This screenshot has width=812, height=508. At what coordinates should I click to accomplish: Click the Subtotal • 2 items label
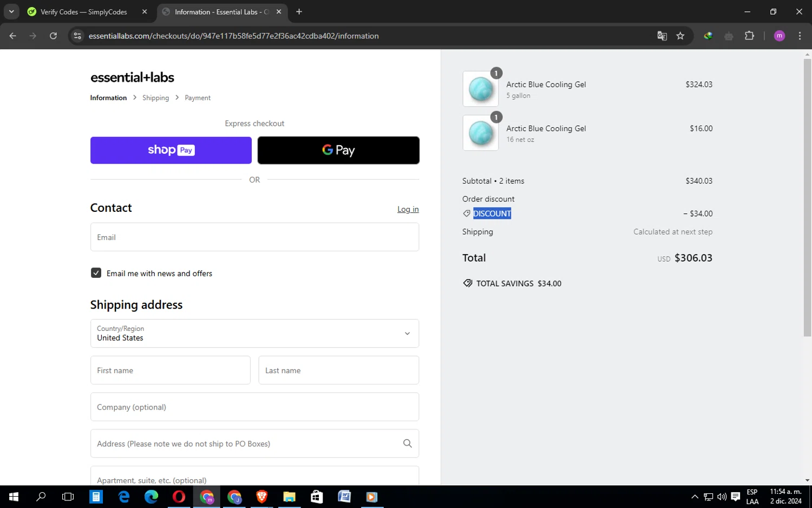493,181
